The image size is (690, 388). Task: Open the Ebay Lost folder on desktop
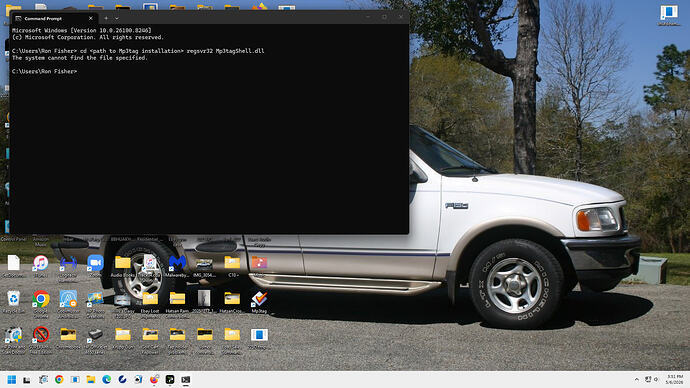150,302
